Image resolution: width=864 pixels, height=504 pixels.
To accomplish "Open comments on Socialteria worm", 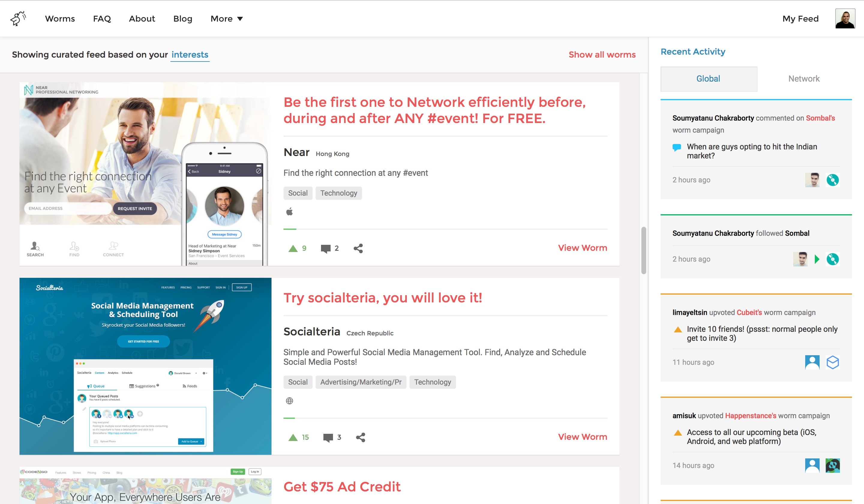I will coord(328,437).
